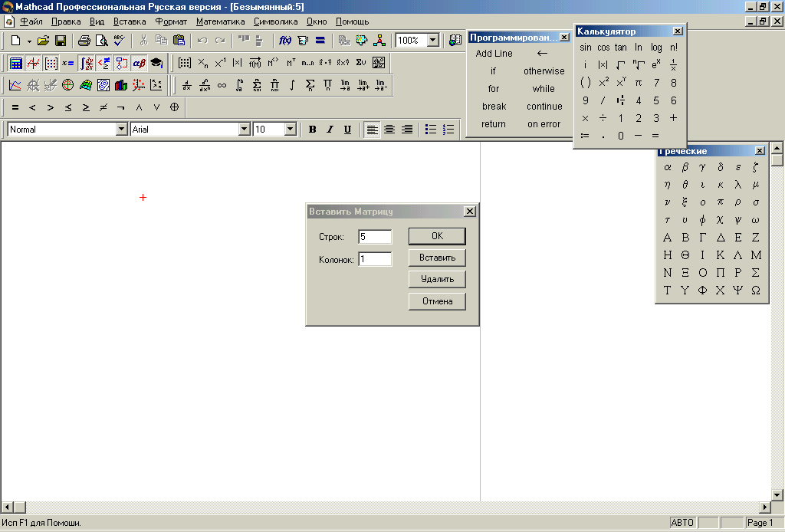
Task: Print the worksheet with the printer icon
Action: (84, 41)
